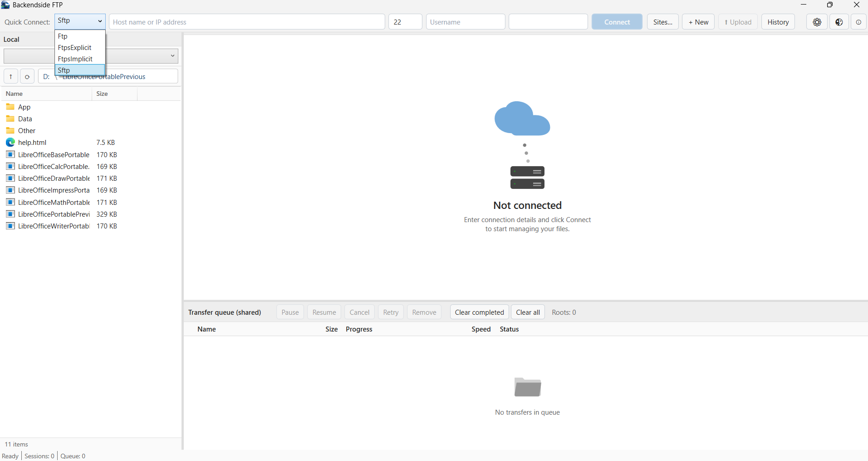Image resolution: width=868 pixels, height=461 pixels.
Task: Click the queue Size column header
Action: [331, 329]
